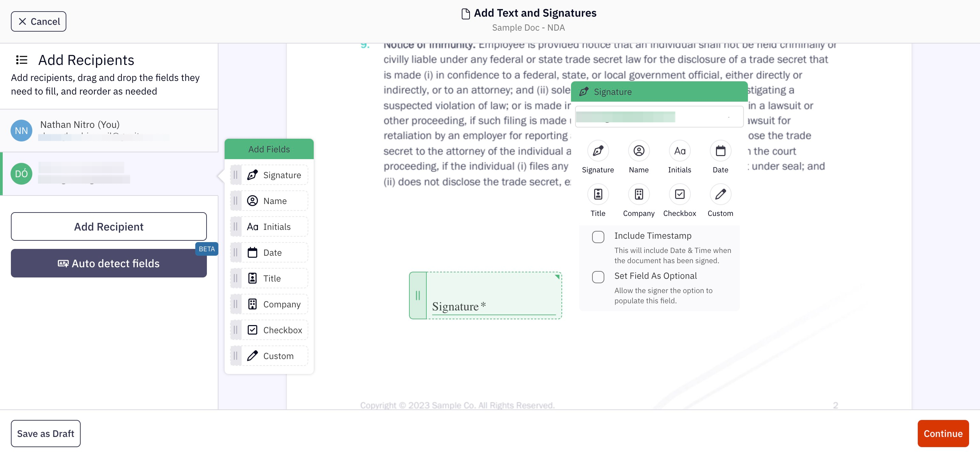Image resolution: width=980 pixels, height=457 pixels.
Task: Click Continue to proceed
Action: tap(943, 434)
